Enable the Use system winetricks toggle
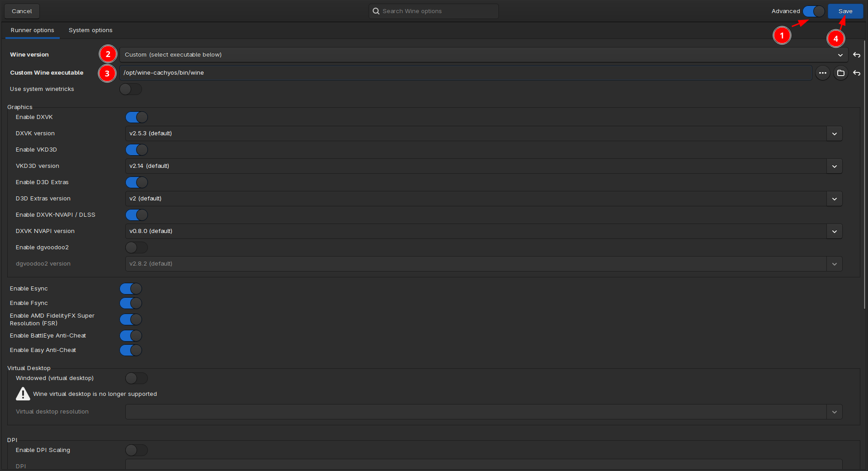868x471 pixels. pos(131,89)
